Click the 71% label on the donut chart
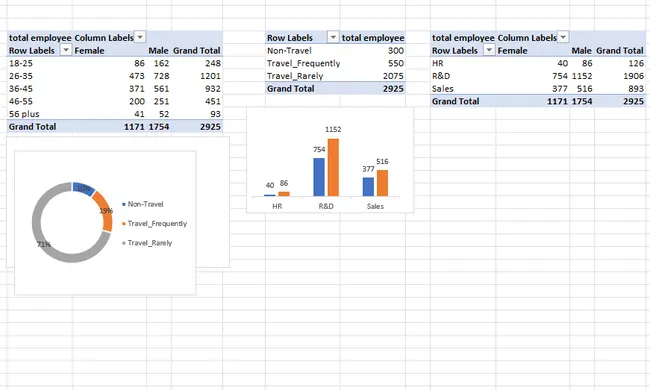Screen dimensions: 650x390 tap(44, 244)
